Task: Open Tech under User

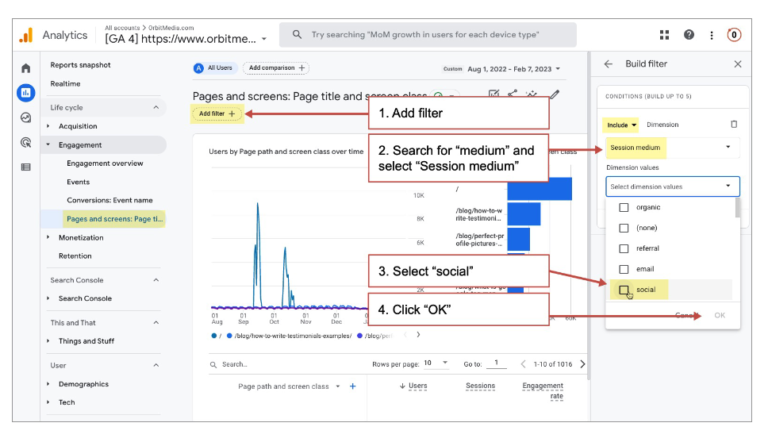Action: 67,402
